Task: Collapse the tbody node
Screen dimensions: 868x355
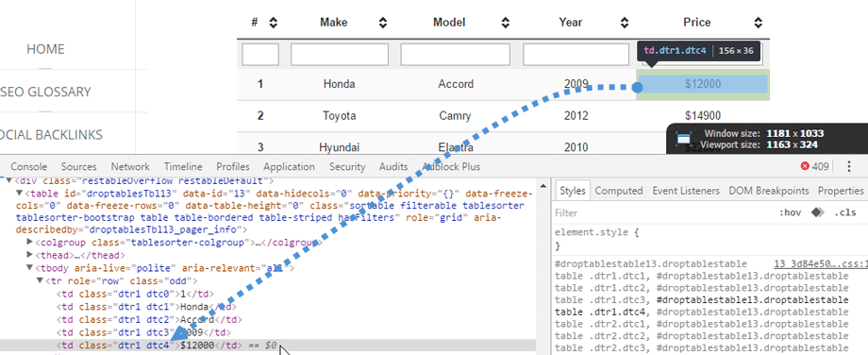Action: pyautogui.click(x=30, y=268)
